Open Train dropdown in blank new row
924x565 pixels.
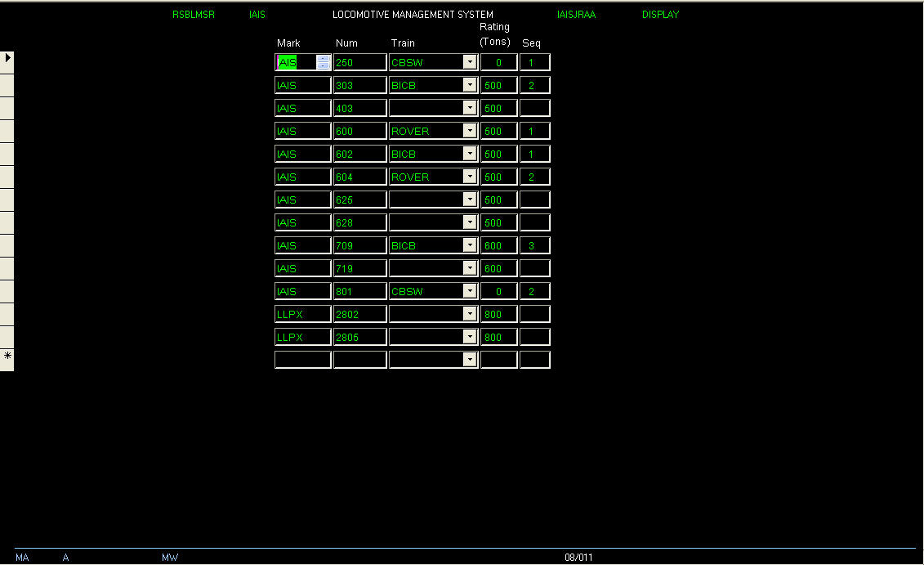(470, 360)
